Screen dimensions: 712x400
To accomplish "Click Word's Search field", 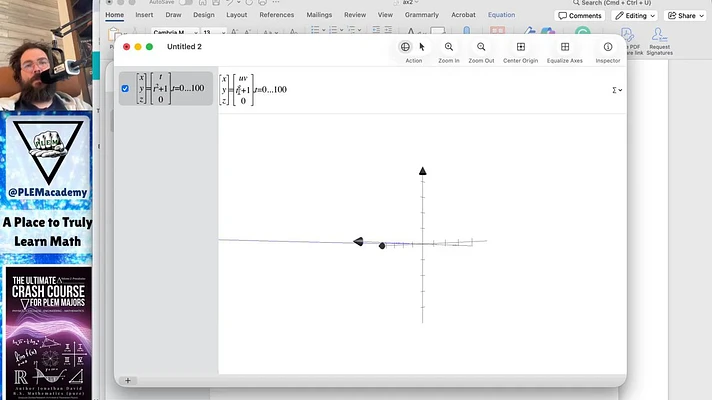I will click(x=612, y=3).
